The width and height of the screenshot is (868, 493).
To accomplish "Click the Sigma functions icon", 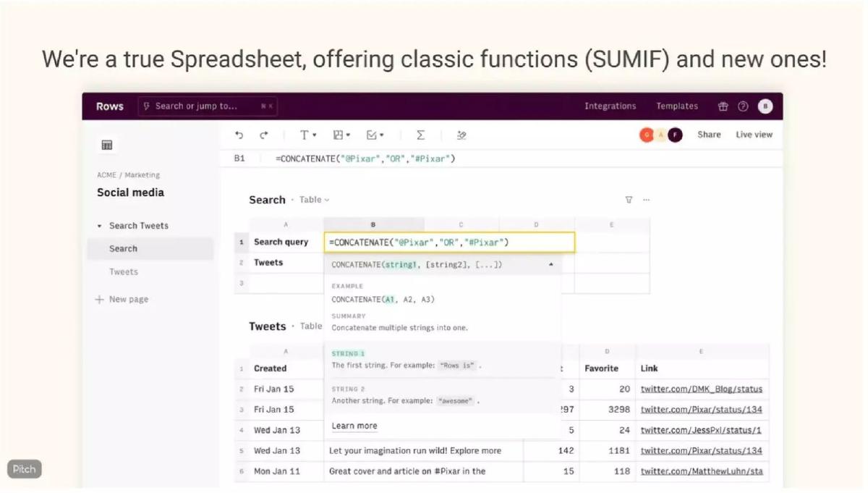I will tap(420, 135).
